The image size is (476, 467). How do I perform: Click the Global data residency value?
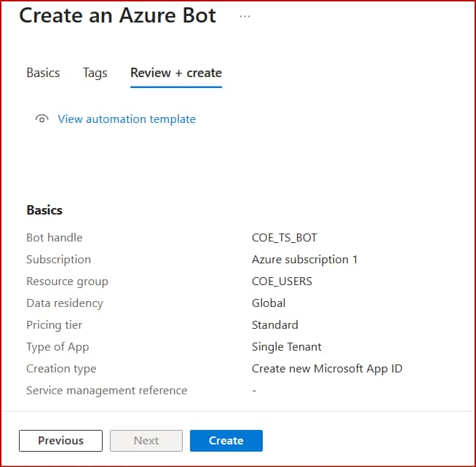pos(269,303)
